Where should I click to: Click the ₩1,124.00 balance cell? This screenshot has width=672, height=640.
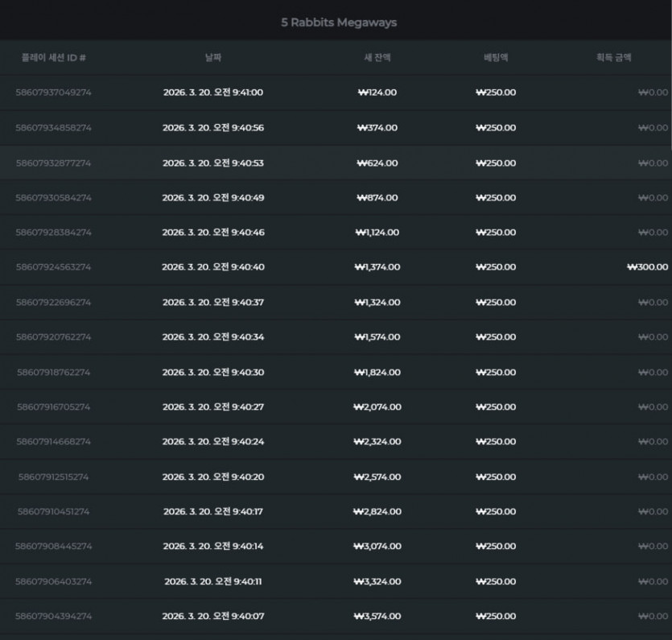point(377,233)
